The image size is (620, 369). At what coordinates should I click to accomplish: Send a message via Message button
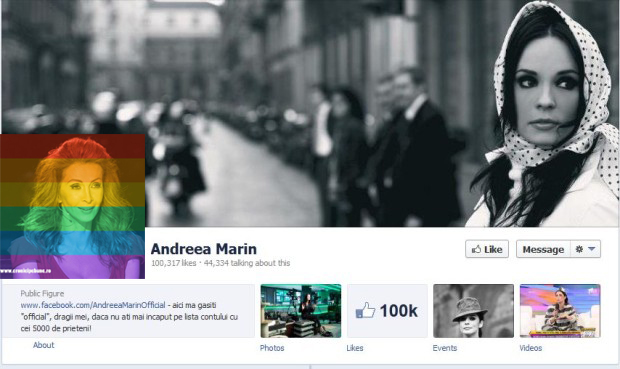pyautogui.click(x=543, y=249)
